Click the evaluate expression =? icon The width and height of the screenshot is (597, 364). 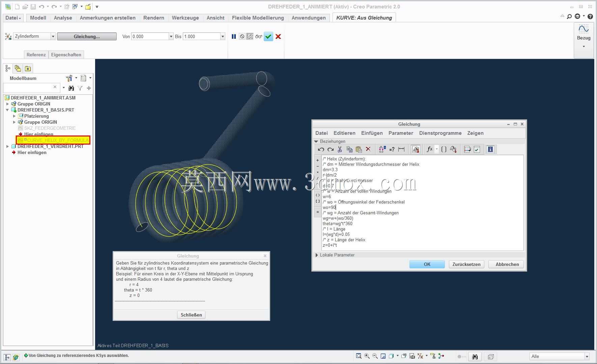[392, 149]
